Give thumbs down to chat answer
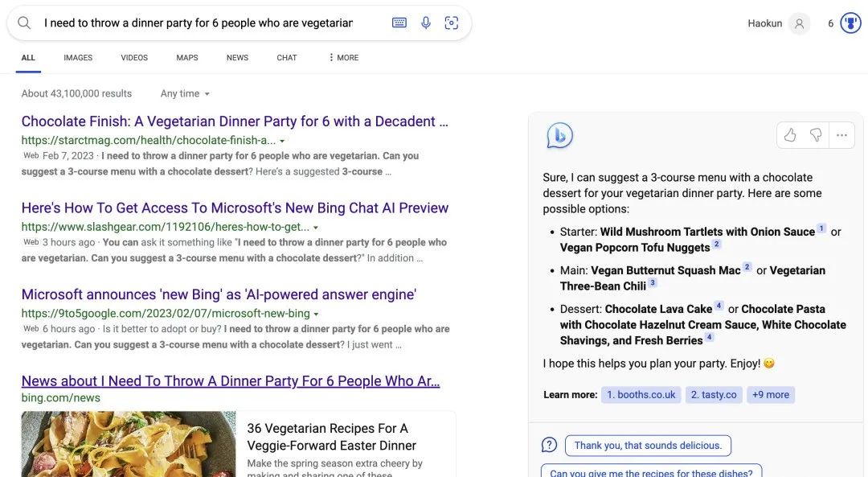The width and height of the screenshot is (868, 477). (x=816, y=135)
